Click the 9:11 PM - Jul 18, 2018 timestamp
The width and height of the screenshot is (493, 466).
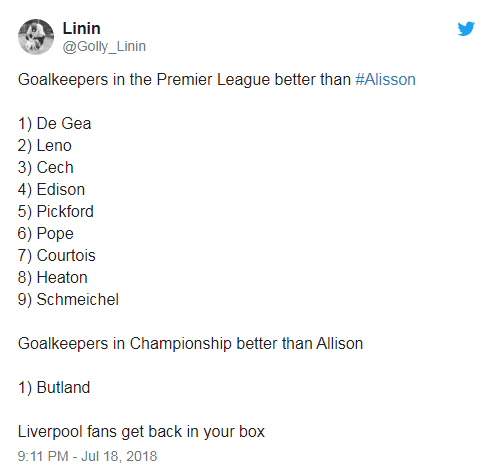pos(87,456)
